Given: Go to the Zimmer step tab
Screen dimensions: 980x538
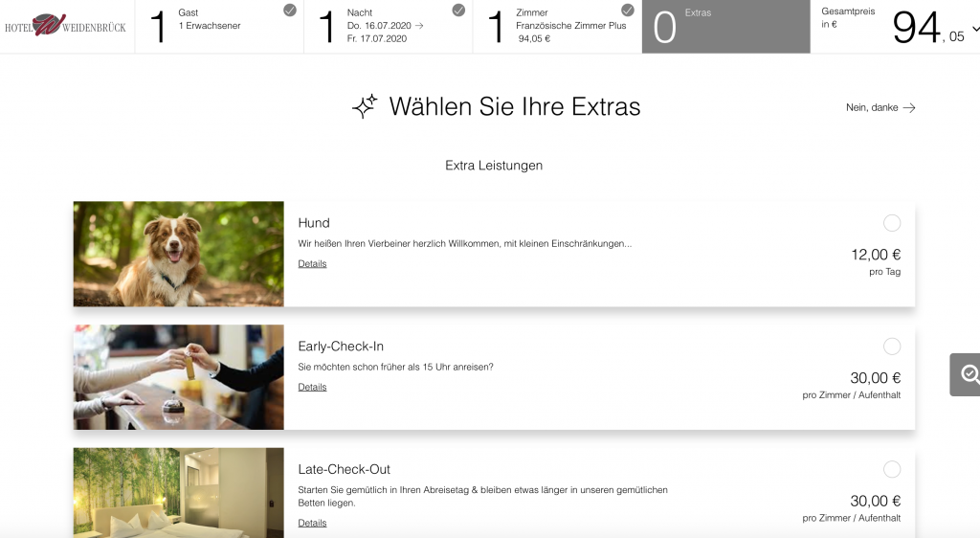Looking at the screenshot, I should tap(558, 26).
